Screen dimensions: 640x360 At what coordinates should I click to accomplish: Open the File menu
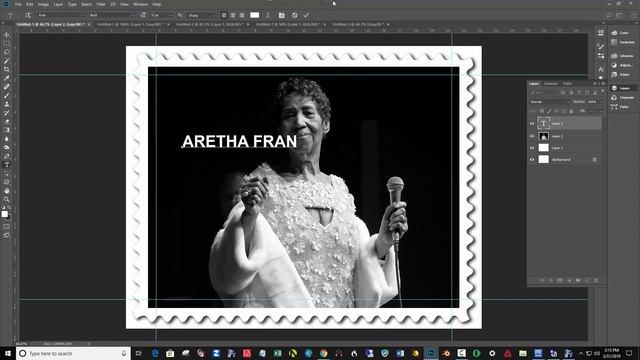tap(18, 4)
